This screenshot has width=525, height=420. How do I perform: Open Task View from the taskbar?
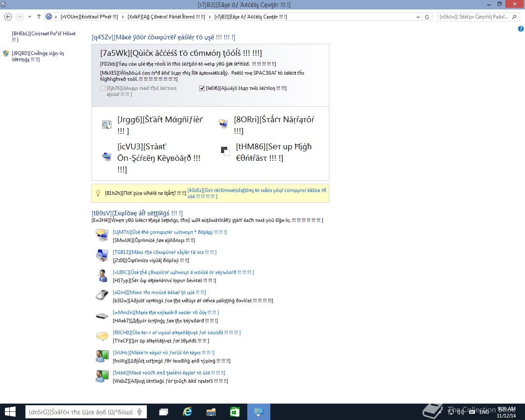click(x=164, y=412)
